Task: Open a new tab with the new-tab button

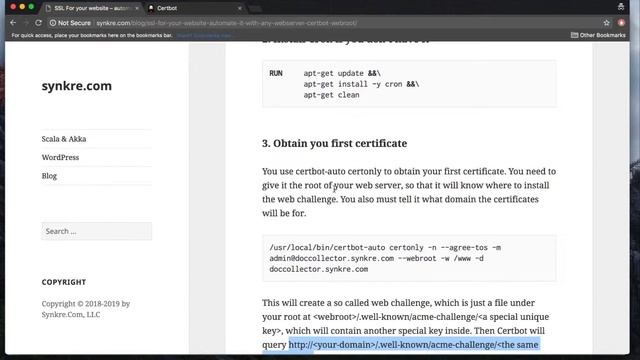Action: [x=256, y=8]
